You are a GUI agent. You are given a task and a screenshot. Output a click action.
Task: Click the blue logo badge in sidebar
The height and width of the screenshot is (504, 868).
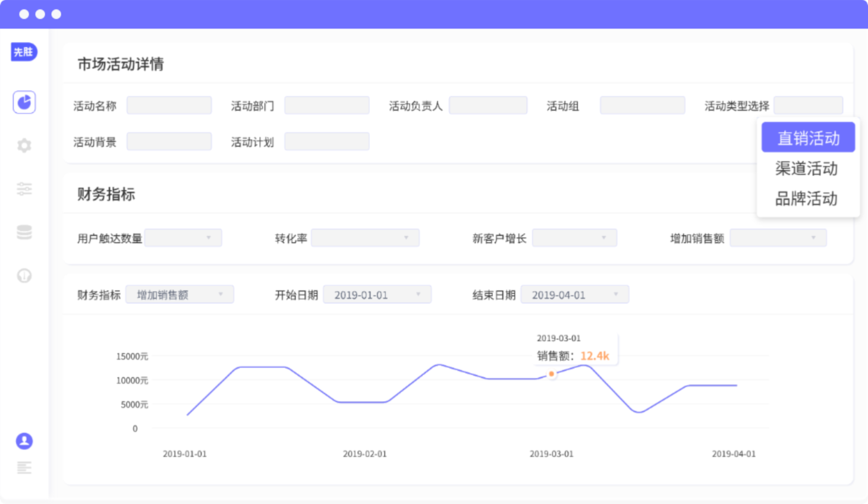point(24,52)
